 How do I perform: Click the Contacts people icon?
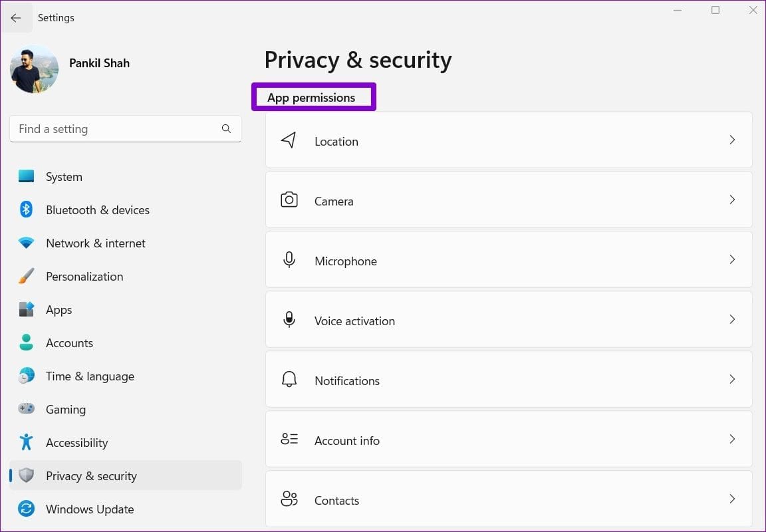[289, 499]
